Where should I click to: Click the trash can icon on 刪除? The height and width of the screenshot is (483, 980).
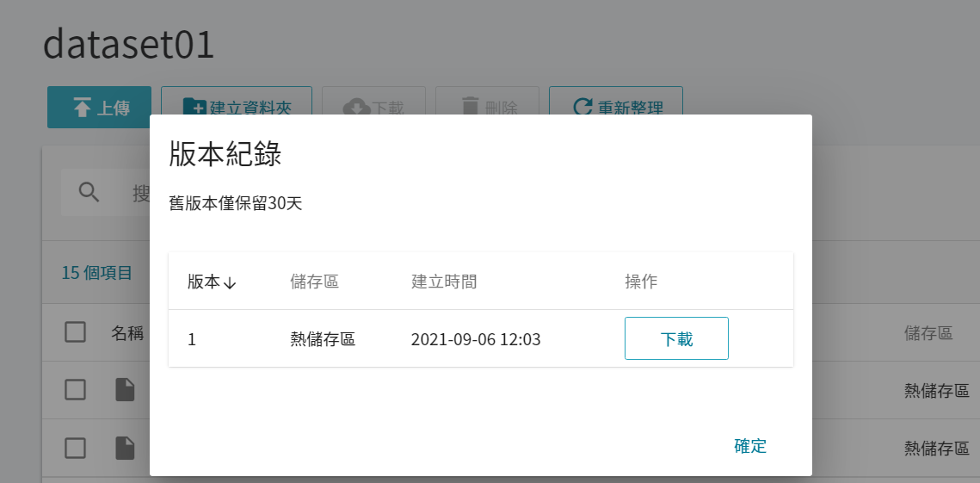pos(470,107)
